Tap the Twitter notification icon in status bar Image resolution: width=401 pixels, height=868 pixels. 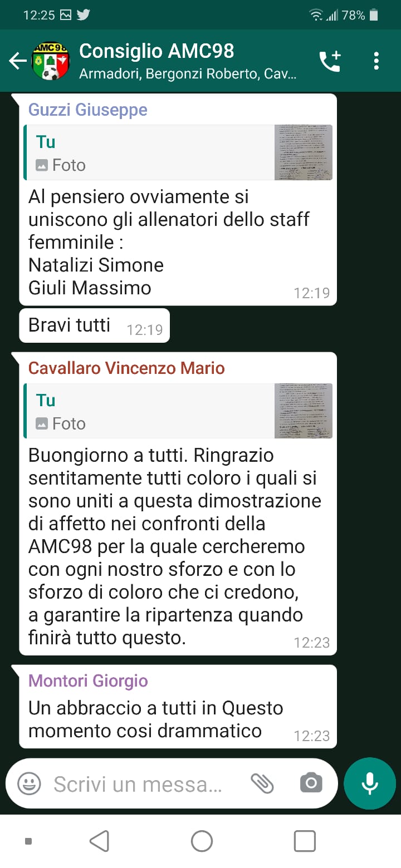click(84, 15)
